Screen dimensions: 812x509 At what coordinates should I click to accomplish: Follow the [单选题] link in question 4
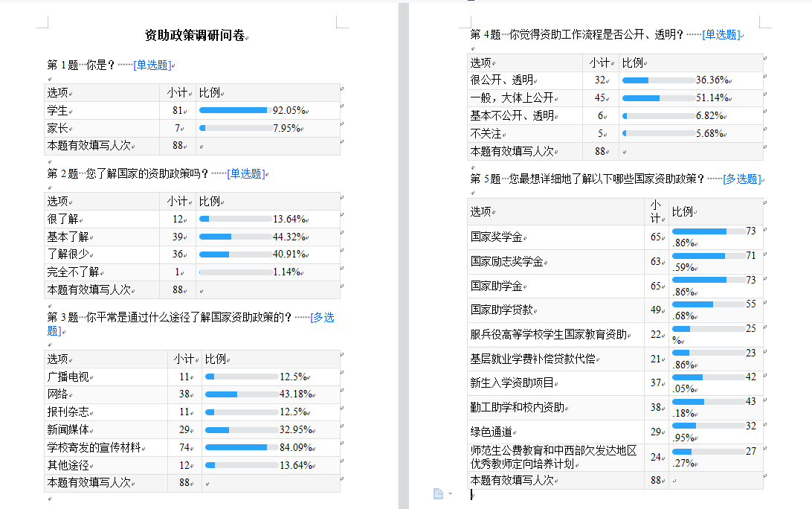pyautogui.click(x=721, y=34)
